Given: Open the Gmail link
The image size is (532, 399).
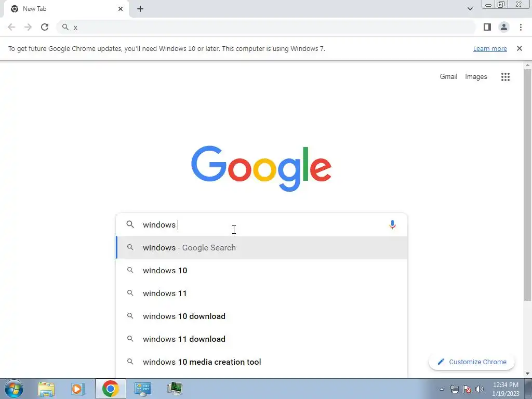Looking at the screenshot, I should coord(448,77).
